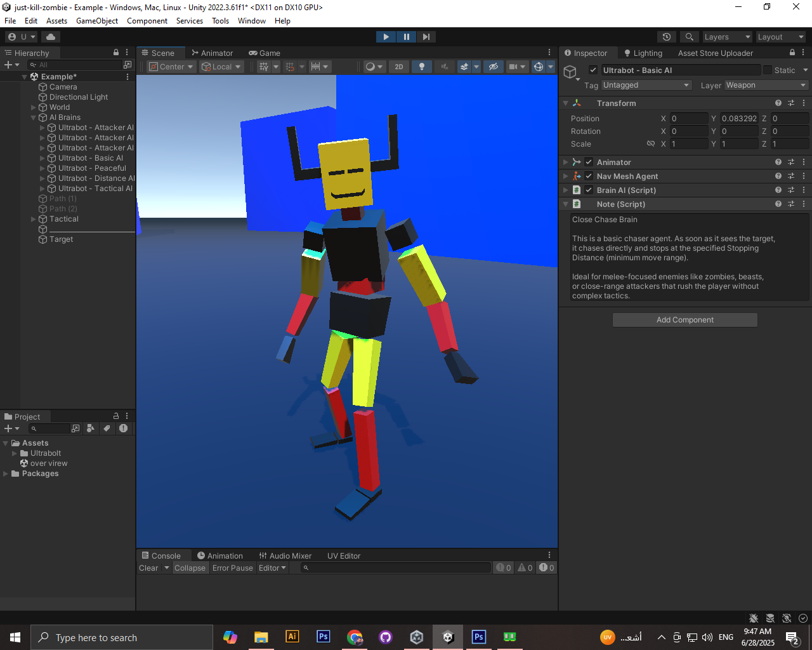Click the Position Y value field

tap(739, 119)
